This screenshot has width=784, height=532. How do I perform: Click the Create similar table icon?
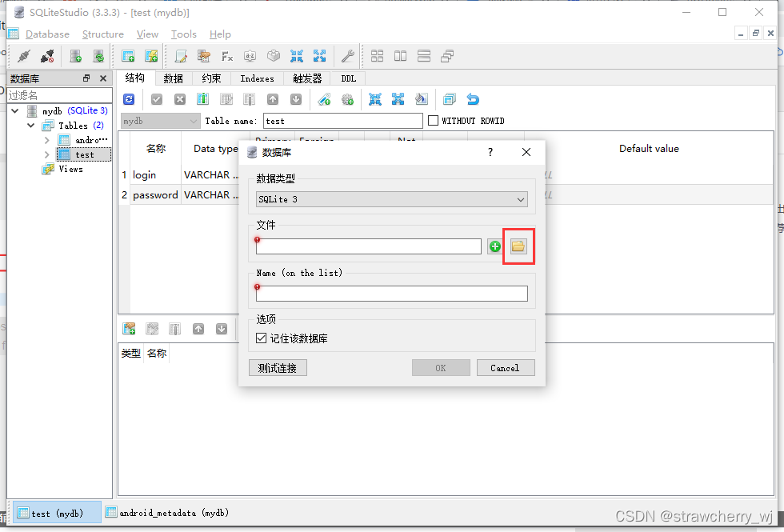pyautogui.click(x=450, y=99)
